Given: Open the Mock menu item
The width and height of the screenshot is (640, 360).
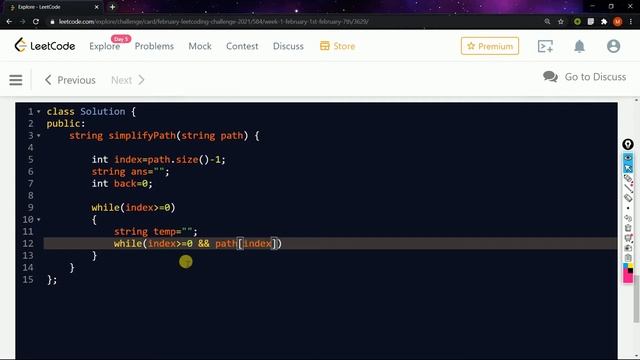Looking at the screenshot, I should (200, 46).
